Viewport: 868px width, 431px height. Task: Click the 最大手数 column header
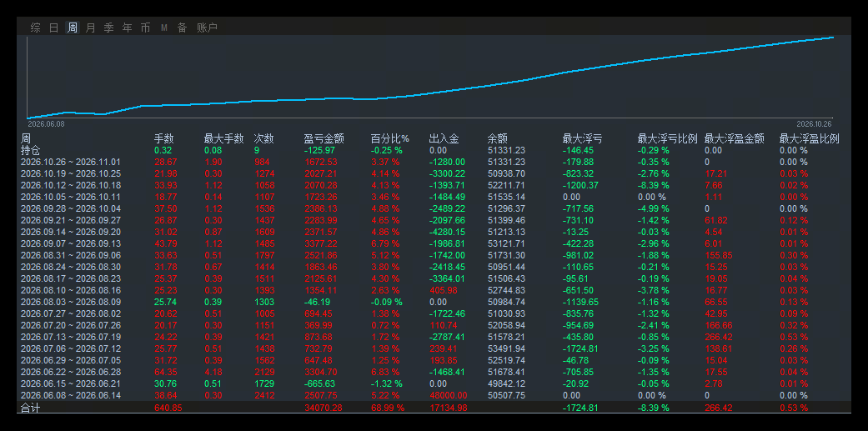(x=223, y=139)
